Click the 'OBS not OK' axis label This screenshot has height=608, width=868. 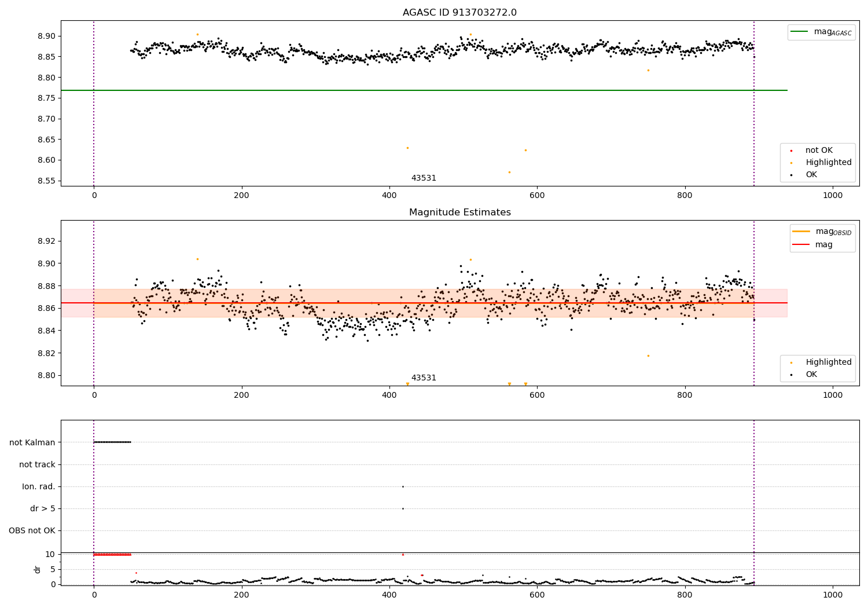(x=32, y=530)
